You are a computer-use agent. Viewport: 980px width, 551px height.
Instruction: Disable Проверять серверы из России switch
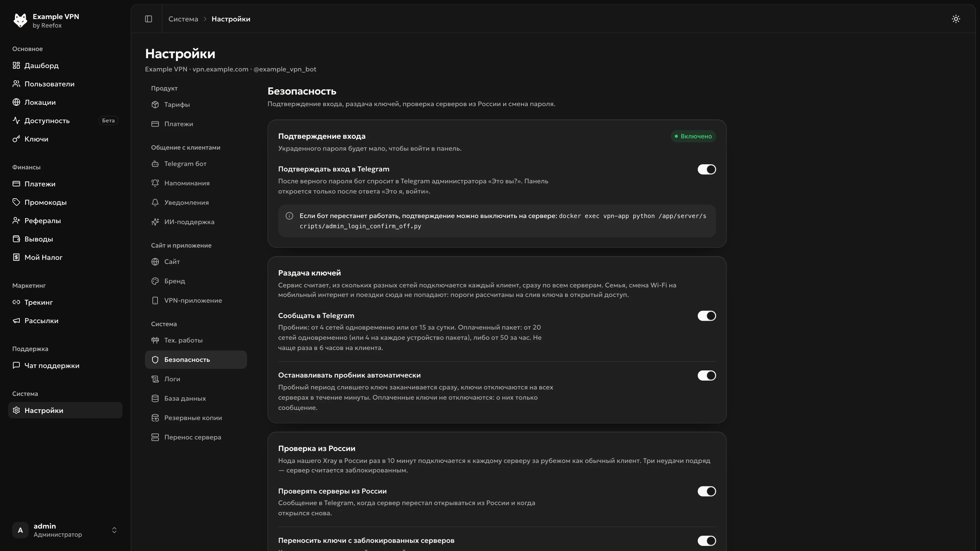click(x=706, y=492)
